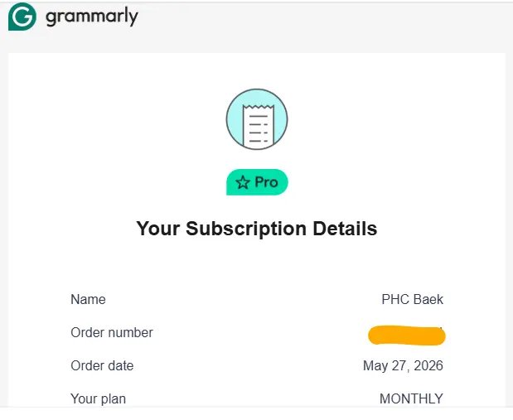Click the word 'Pro' in the badge

pos(266,182)
